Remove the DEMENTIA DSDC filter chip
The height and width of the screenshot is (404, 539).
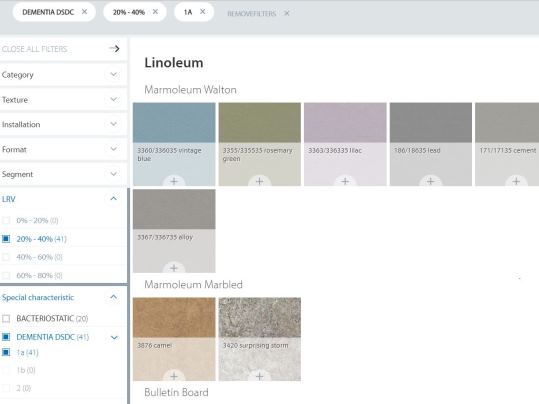tap(85, 12)
